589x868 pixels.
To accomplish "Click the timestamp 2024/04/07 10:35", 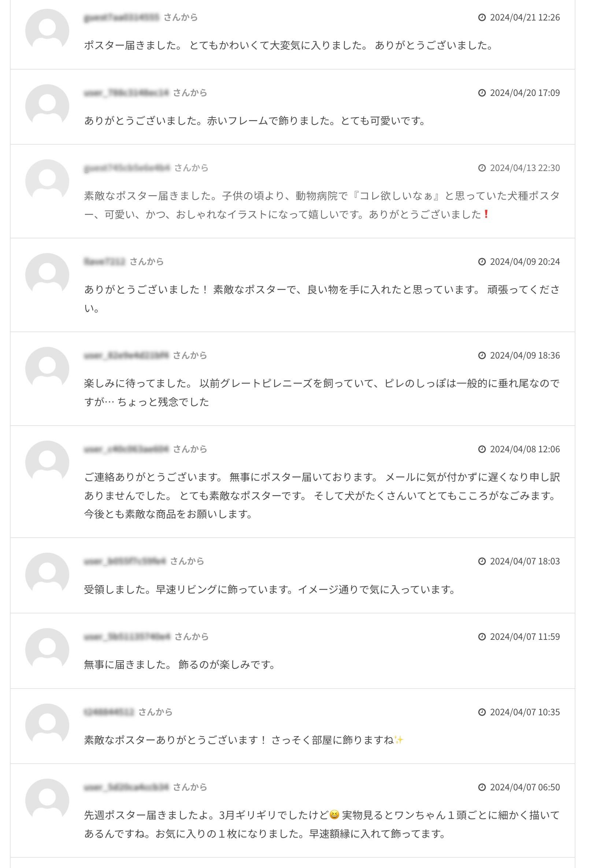I will [x=525, y=712].
